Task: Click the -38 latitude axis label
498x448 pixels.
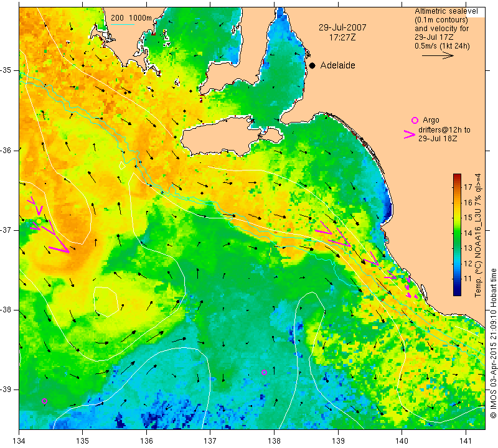Action: [6, 310]
